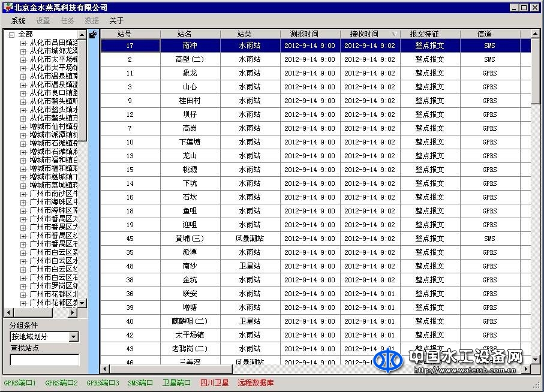Expand the 广州市南沙区 tree node
The height and width of the screenshot is (392, 544).
(23, 194)
